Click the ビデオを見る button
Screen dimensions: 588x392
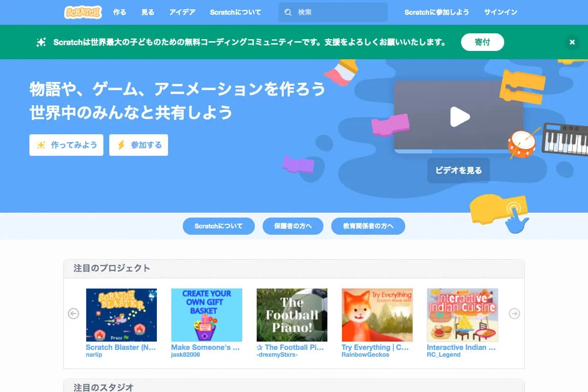coord(459,171)
